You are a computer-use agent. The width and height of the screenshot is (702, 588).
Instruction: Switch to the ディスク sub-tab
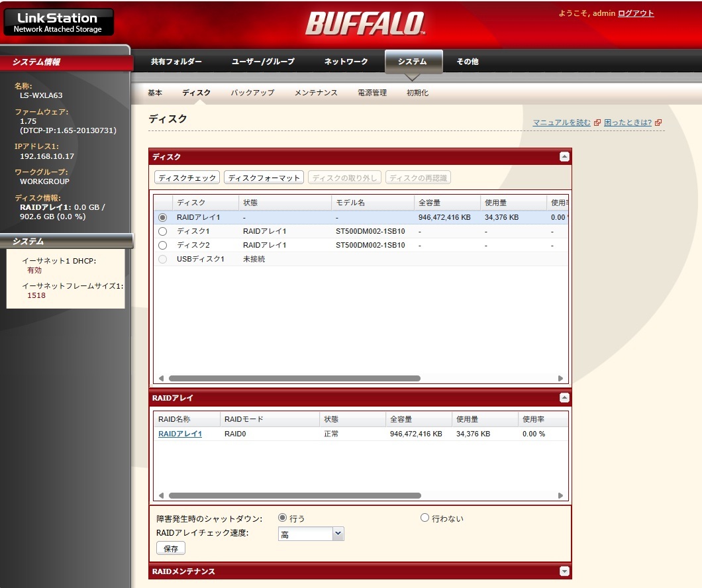(x=196, y=93)
